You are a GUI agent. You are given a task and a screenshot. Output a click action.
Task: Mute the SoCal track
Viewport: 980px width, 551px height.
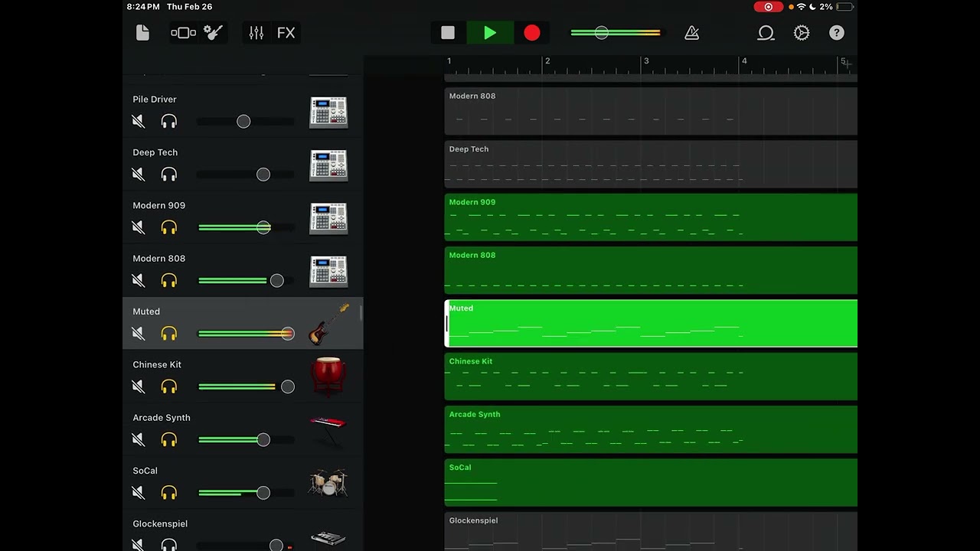[x=139, y=493]
